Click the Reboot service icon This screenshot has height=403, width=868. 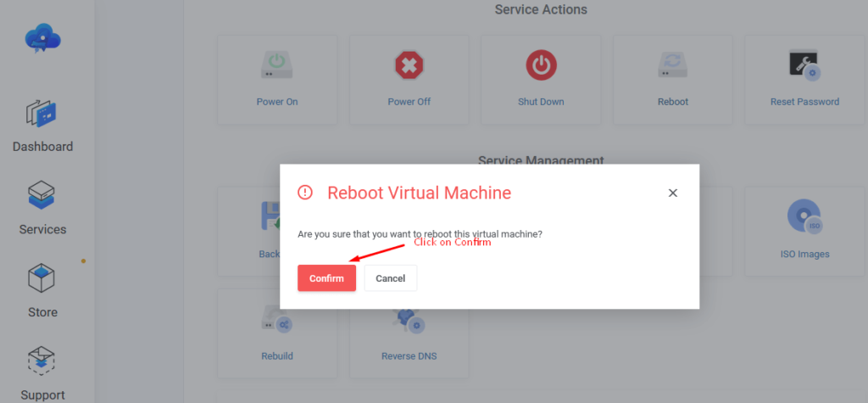coord(672,65)
